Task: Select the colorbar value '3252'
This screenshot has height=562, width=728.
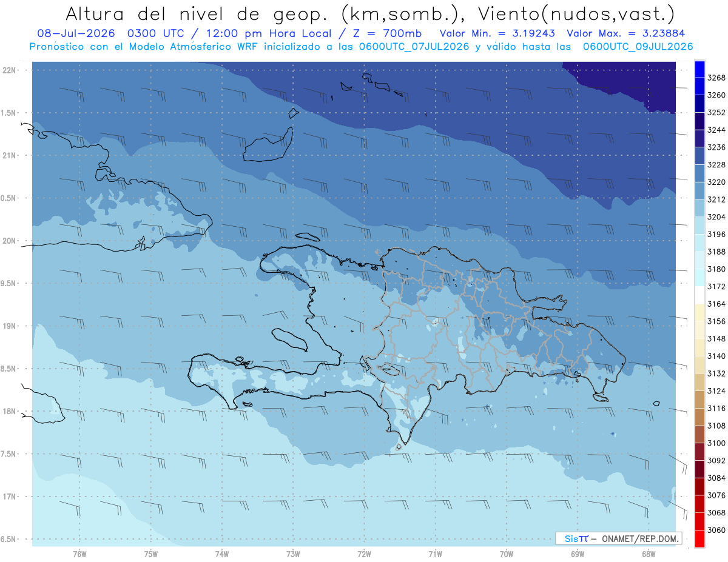Action: [716, 113]
